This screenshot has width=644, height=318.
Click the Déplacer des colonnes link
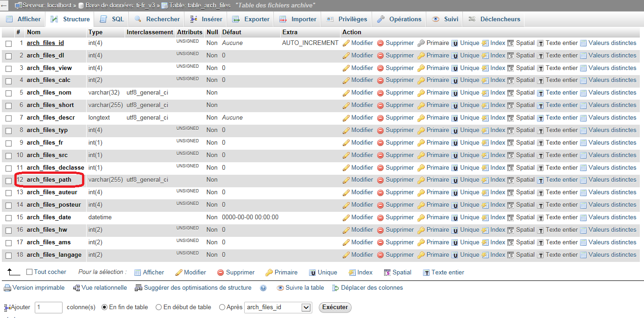tap(367, 288)
